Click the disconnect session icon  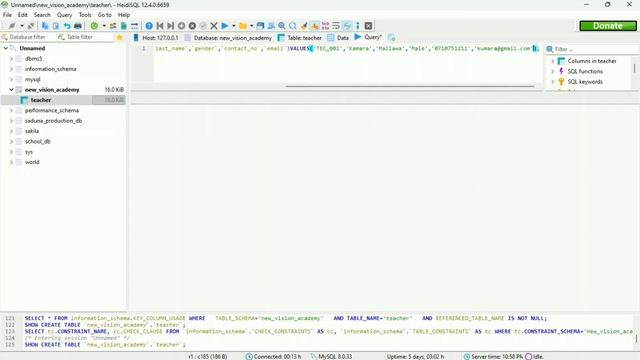[31, 26]
